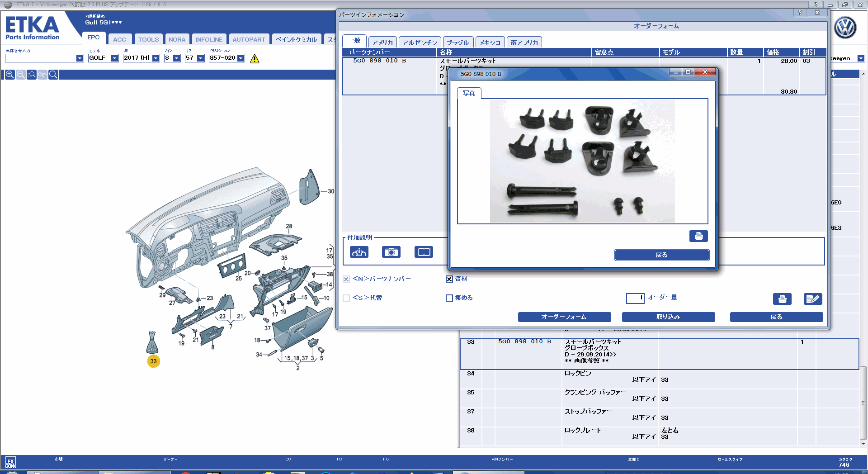
Task: Toggle the <N>パーツナンバー checkbox
Action: pos(346,279)
